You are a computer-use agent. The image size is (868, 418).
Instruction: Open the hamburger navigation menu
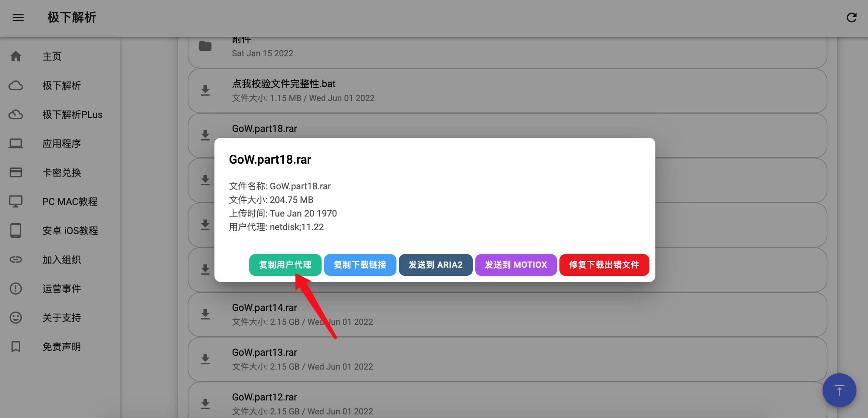[18, 18]
